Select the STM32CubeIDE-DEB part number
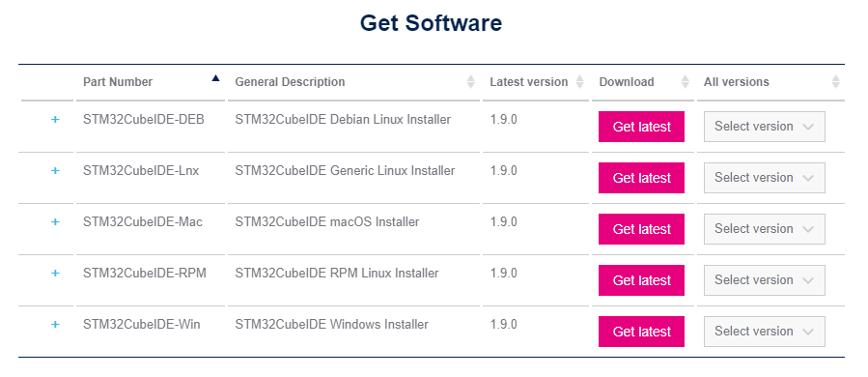Image resolution: width=868 pixels, height=377 pixels. 143,119
